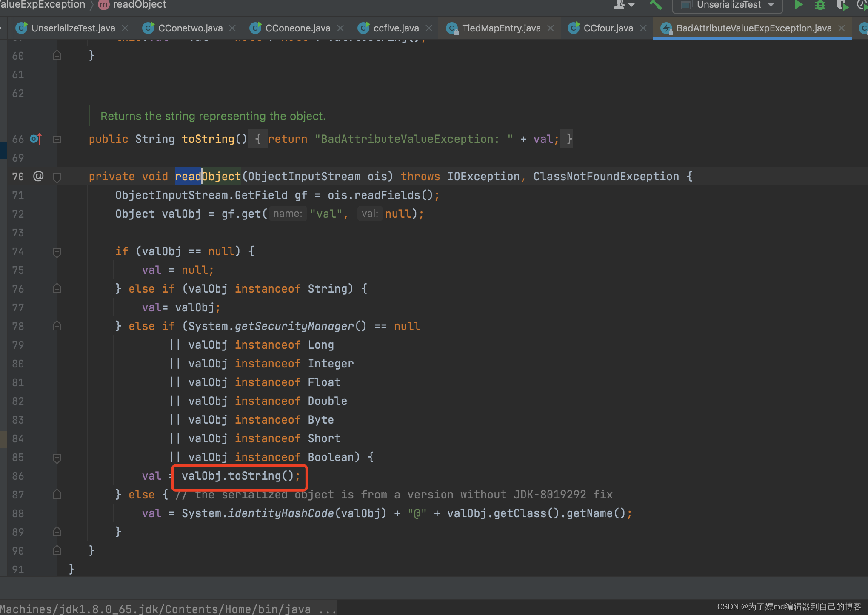Close the CCfour.java tab
The width and height of the screenshot is (868, 615).
pos(643,28)
